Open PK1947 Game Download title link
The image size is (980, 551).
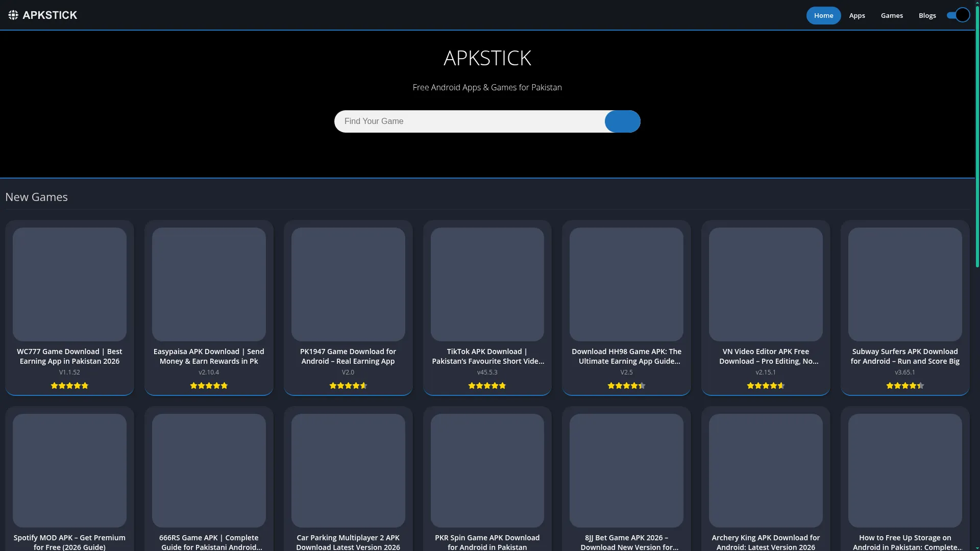348,356
